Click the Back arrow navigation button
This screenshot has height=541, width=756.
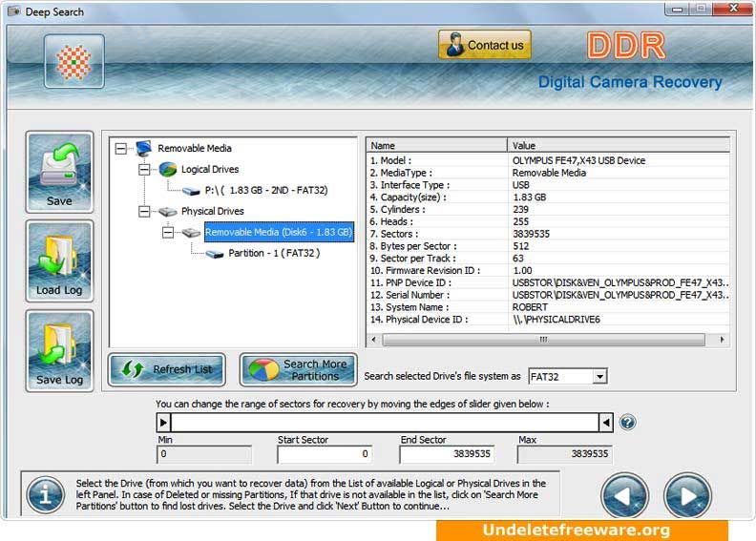(625, 496)
